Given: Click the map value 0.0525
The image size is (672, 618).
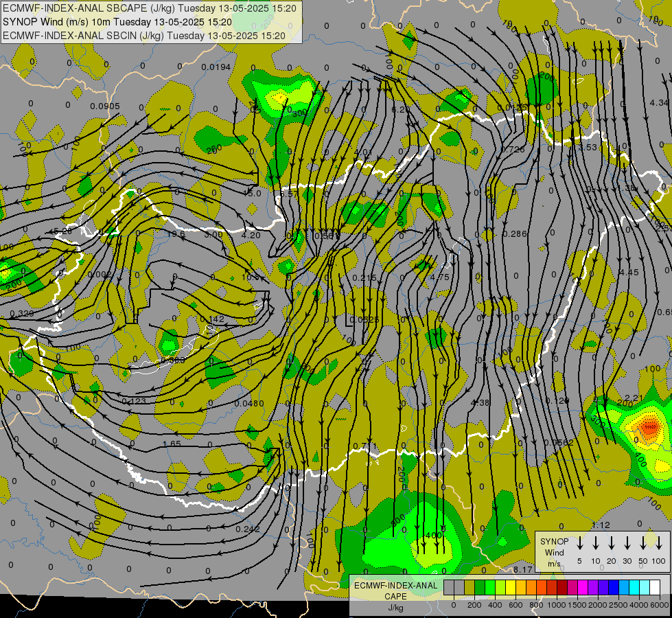Looking at the screenshot, I should point(364,319).
